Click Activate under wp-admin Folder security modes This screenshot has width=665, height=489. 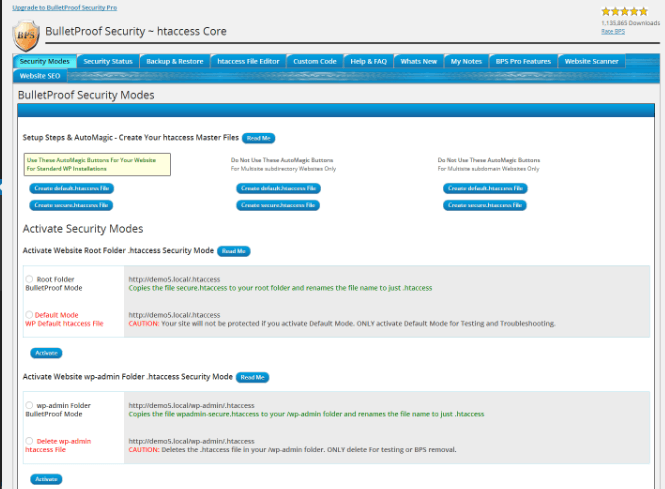click(46, 479)
